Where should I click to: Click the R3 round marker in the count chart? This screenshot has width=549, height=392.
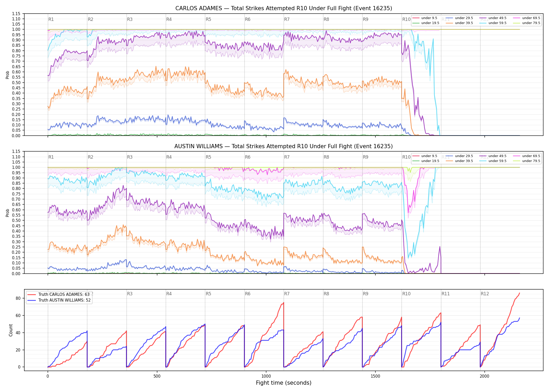pos(130,294)
